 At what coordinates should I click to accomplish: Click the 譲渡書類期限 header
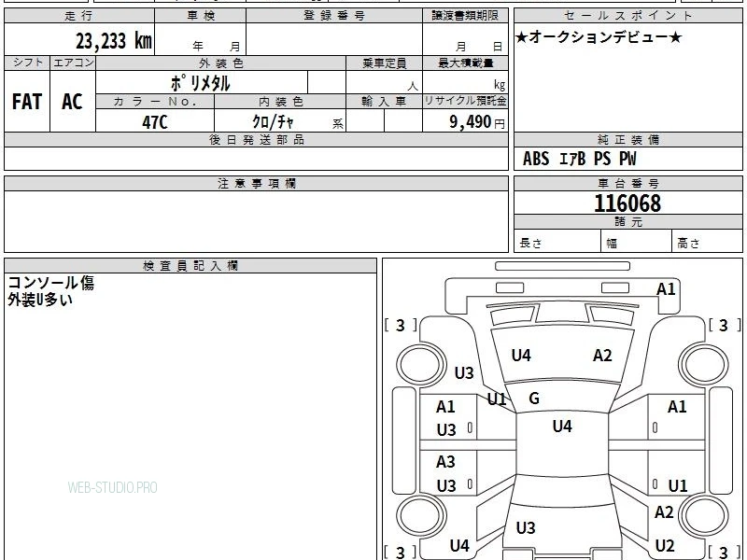click(x=465, y=16)
